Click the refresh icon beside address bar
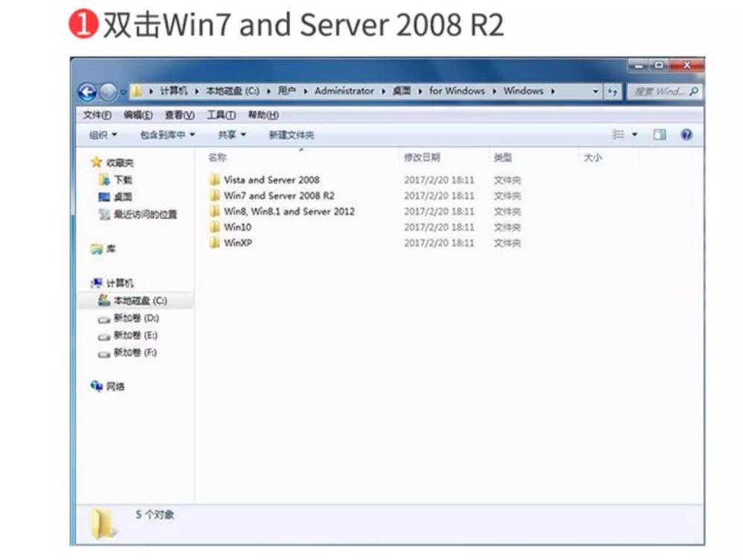 (613, 91)
